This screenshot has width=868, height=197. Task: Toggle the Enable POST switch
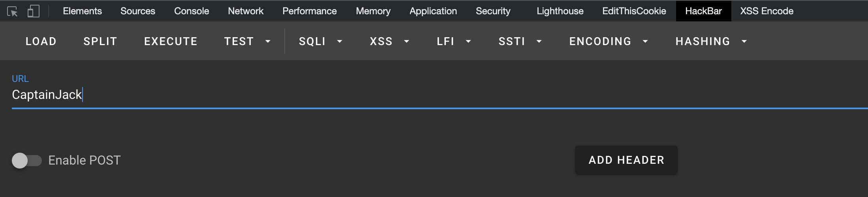(x=26, y=161)
